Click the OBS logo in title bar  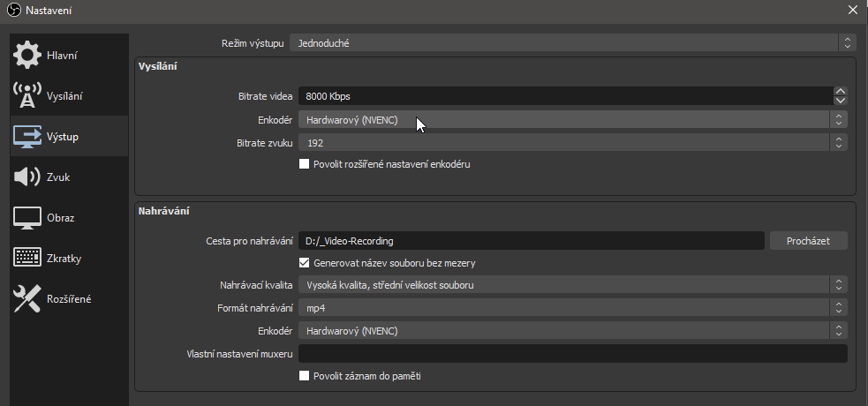13,11
